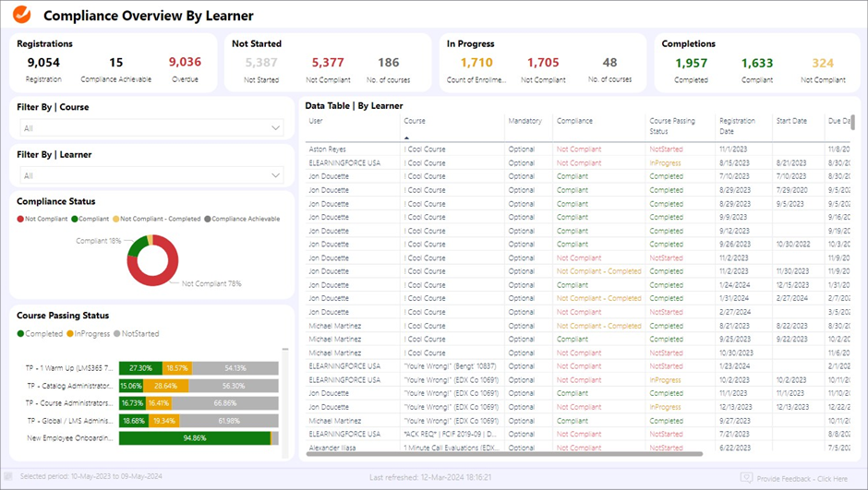
Task: Sort table by the User column header
Action: pyautogui.click(x=316, y=121)
